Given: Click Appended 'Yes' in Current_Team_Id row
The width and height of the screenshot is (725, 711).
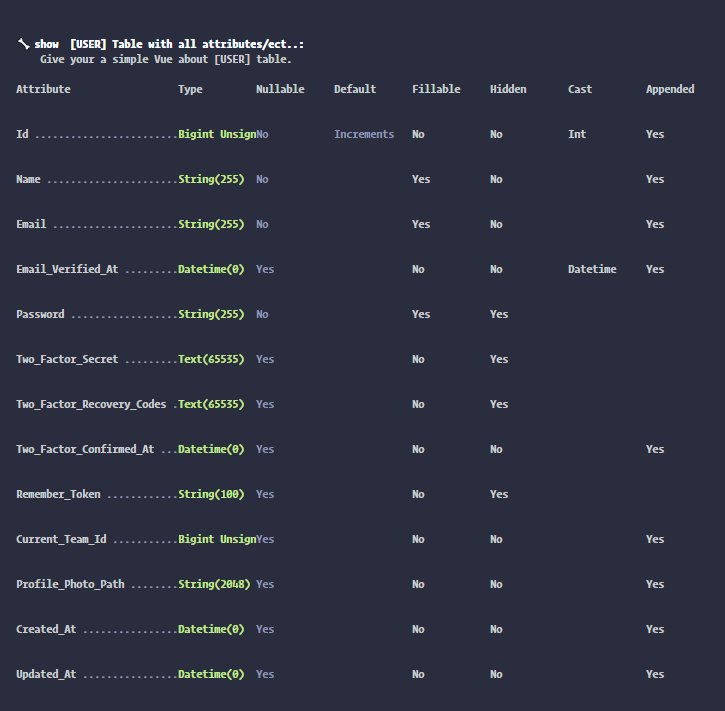Looking at the screenshot, I should 655,539.
